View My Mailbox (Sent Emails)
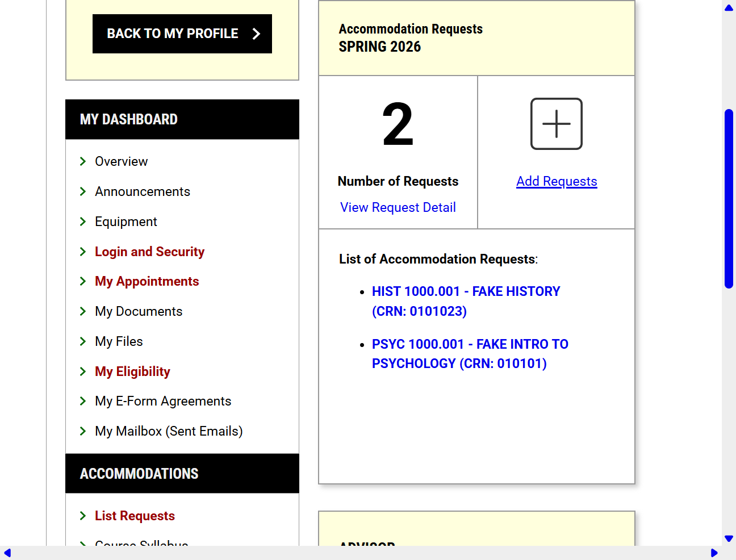Screen dimensions: 736x560 tap(169, 431)
